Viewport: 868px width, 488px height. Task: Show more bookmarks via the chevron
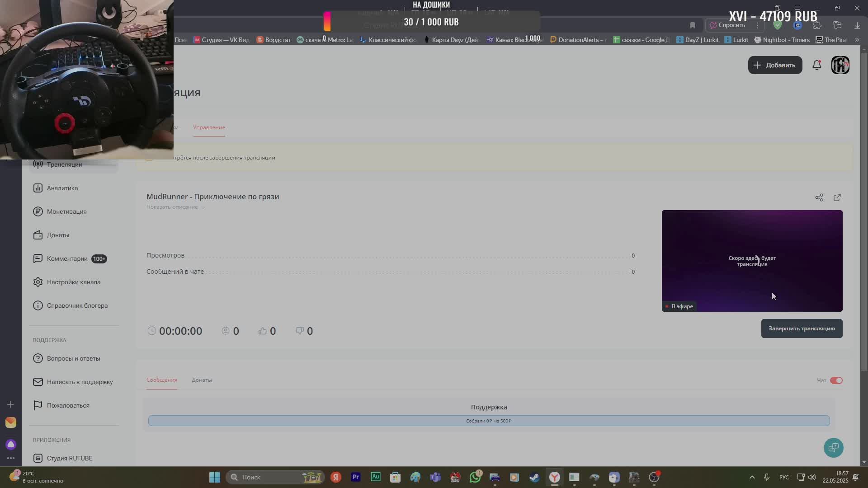[x=857, y=40]
